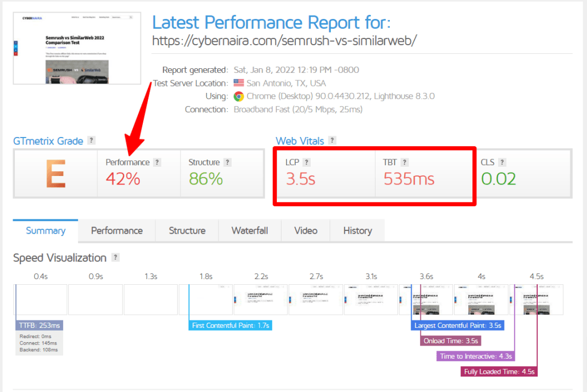This screenshot has height=392, width=587.
Task: Click the 86% Structure score
Action: point(206,179)
